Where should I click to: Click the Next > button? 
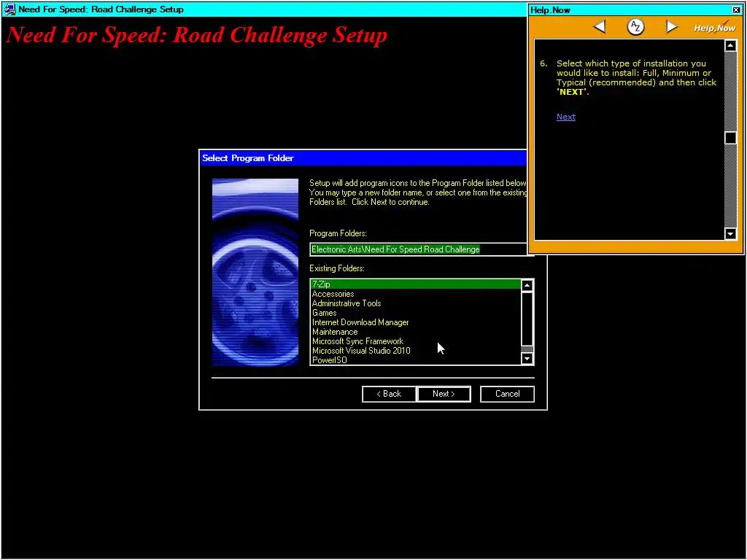444,394
